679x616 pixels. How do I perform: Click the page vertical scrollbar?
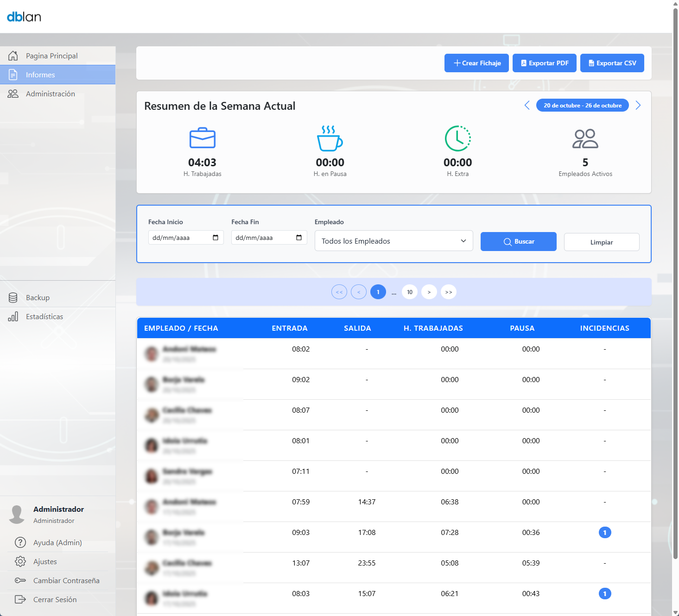[675, 278]
